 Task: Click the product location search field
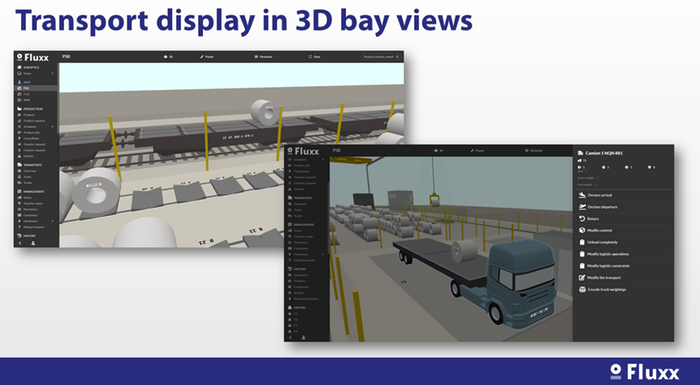coord(381,57)
